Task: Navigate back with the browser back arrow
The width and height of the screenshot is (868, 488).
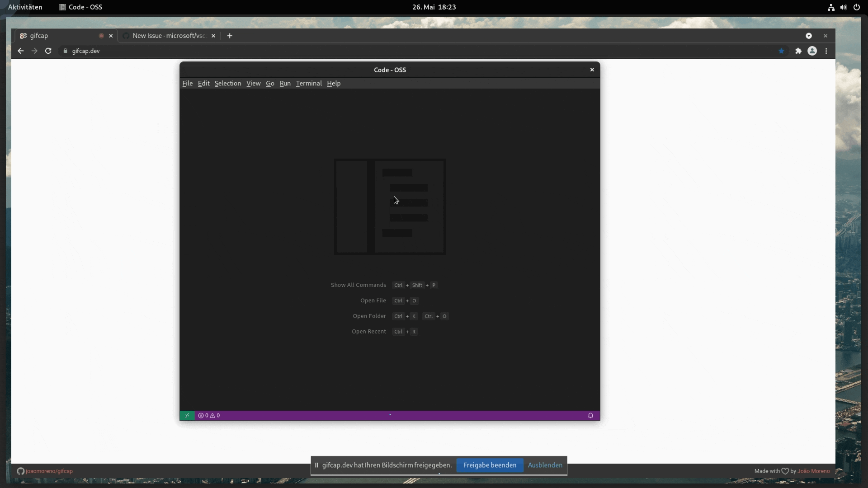Action: coord(20,51)
